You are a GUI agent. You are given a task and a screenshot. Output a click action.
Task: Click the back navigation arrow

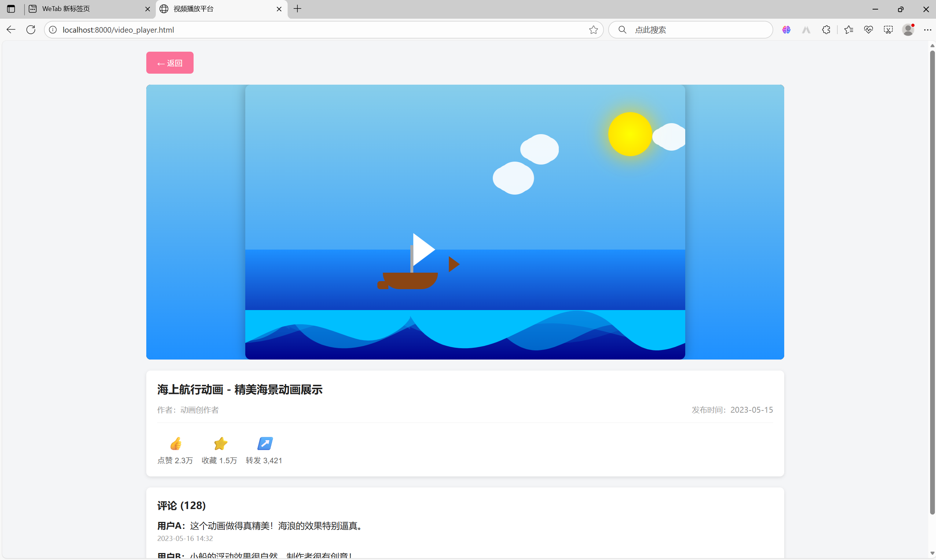pos(11,29)
